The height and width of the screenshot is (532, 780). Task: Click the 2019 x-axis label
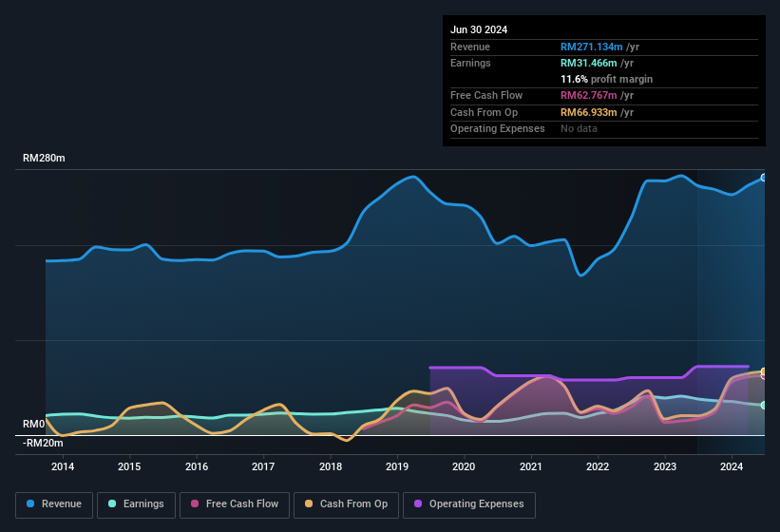397,466
